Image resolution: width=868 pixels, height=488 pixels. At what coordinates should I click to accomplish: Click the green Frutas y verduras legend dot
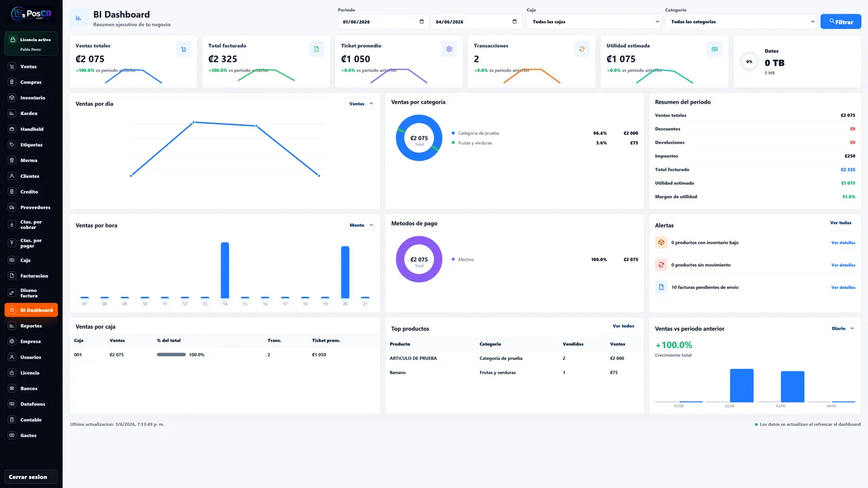(453, 143)
